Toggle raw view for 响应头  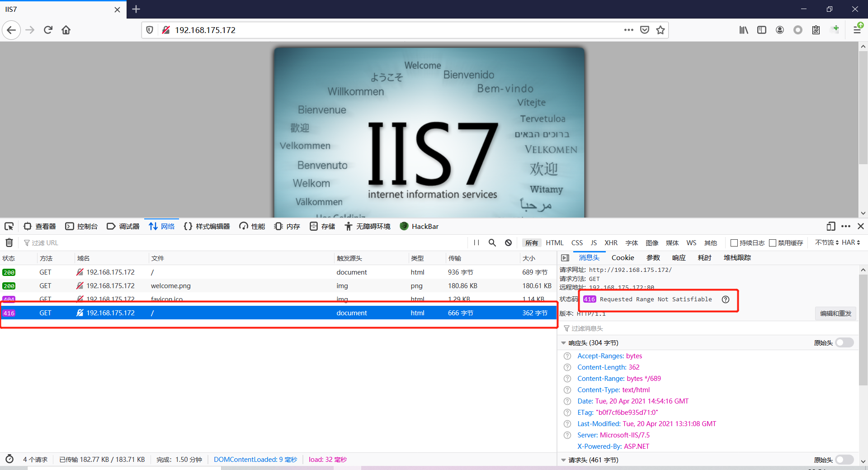[844, 342]
